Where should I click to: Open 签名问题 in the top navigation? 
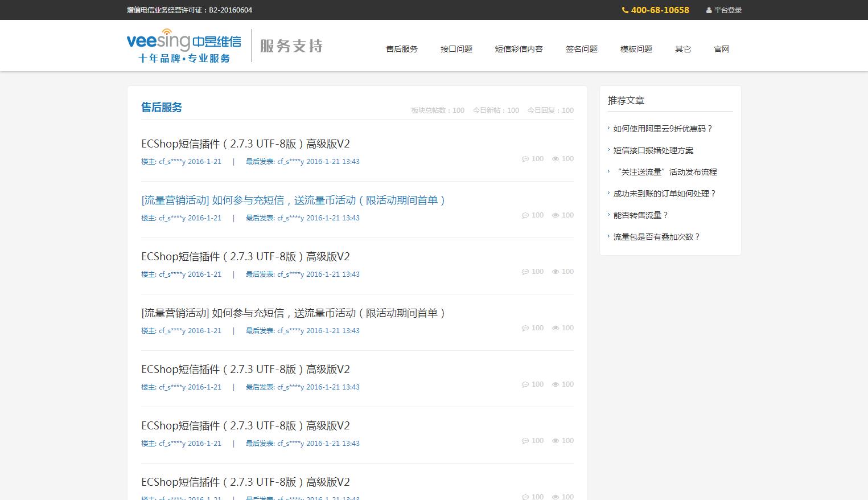[581, 49]
